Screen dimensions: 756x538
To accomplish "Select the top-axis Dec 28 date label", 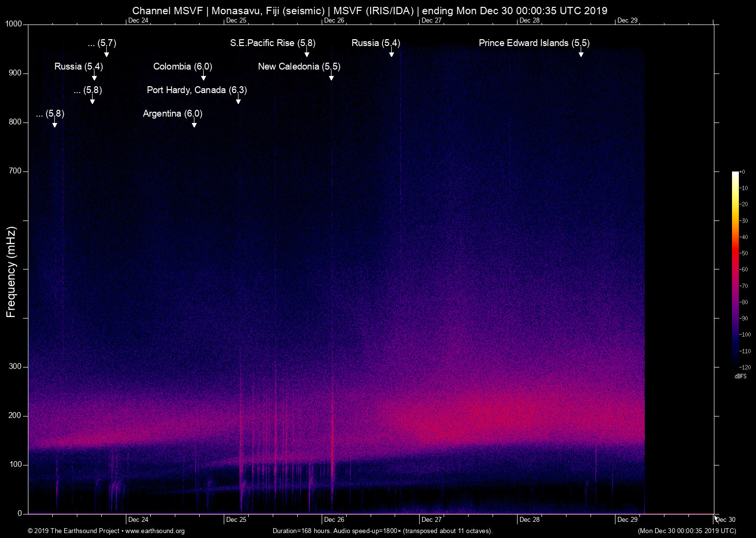I will (529, 21).
